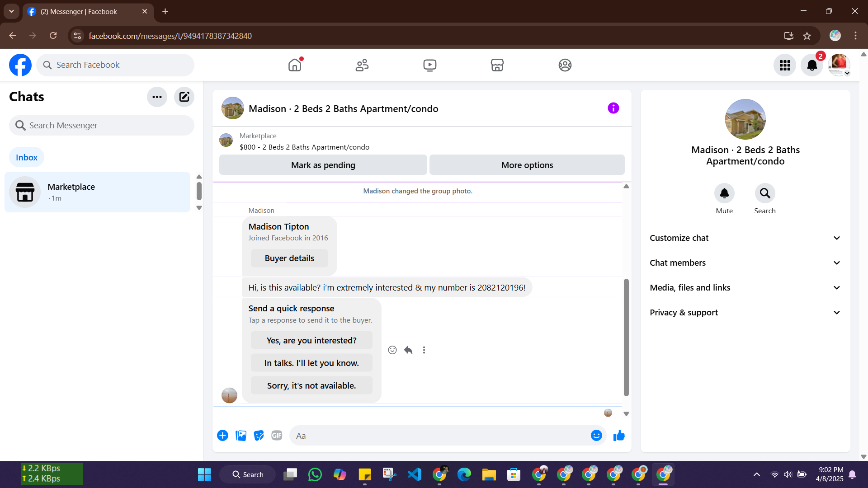
Task: Click the Mark as pending button
Action: (323, 165)
